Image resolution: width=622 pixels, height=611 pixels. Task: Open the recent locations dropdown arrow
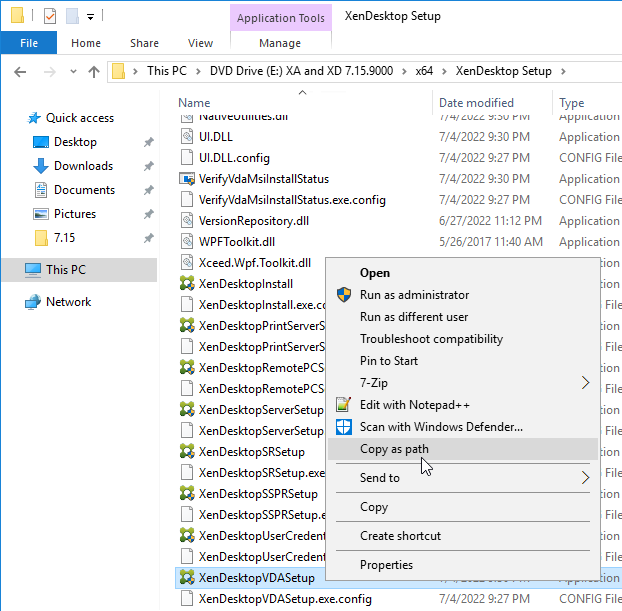[x=73, y=72]
